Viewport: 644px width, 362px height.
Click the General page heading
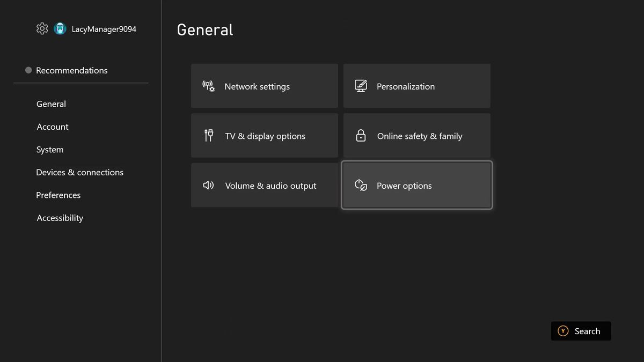coord(205,29)
